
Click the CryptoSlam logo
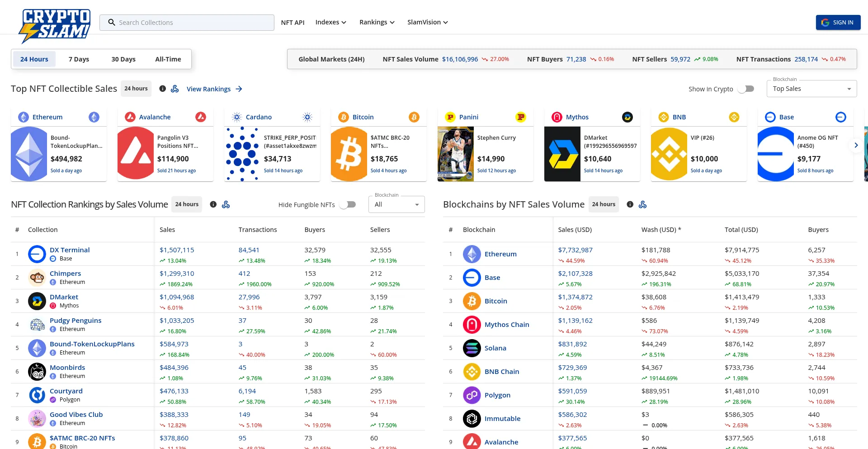(54, 25)
